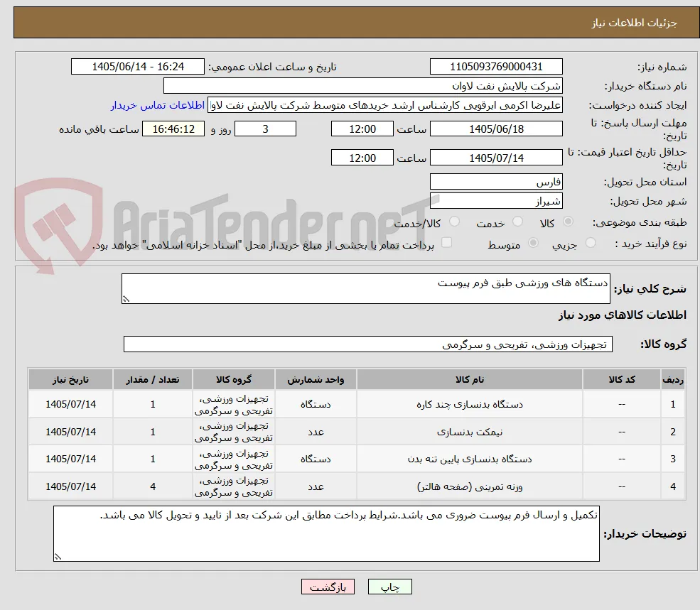Click the remaining days field showing 3
The height and width of the screenshot is (610, 700).
(265, 129)
